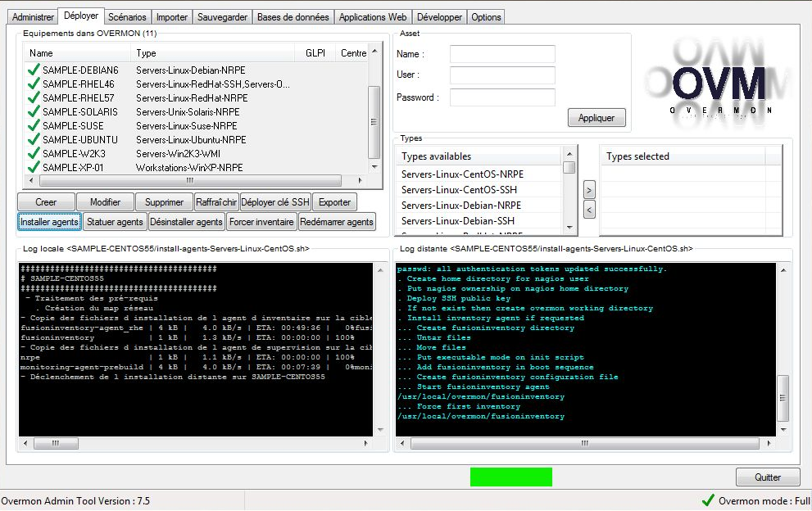Select Workstations-WinXP-NRPE type text

pyautogui.click(x=189, y=167)
